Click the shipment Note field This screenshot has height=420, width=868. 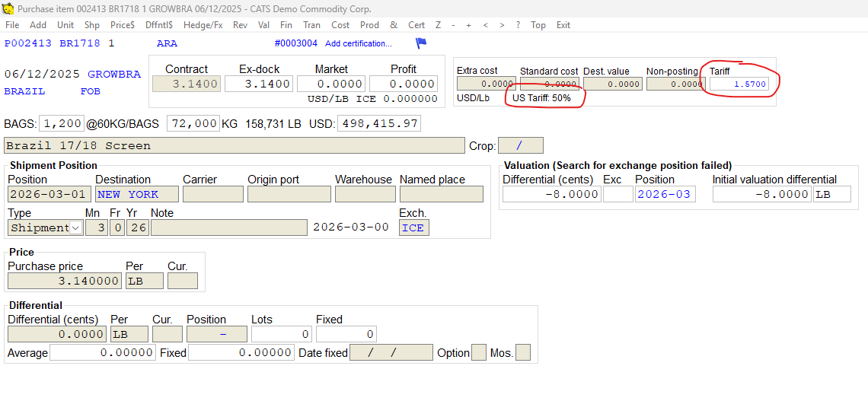point(228,228)
